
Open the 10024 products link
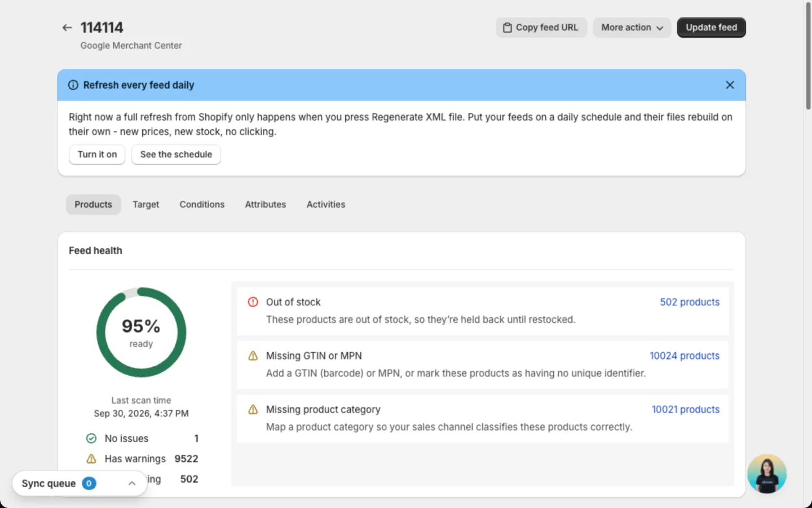[x=685, y=356]
